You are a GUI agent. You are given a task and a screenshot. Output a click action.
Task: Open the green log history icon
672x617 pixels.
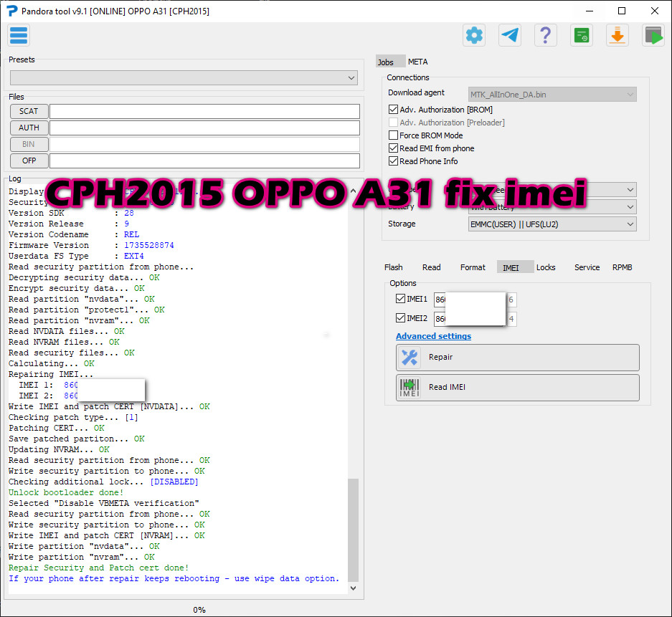click(x=582, y=35)
